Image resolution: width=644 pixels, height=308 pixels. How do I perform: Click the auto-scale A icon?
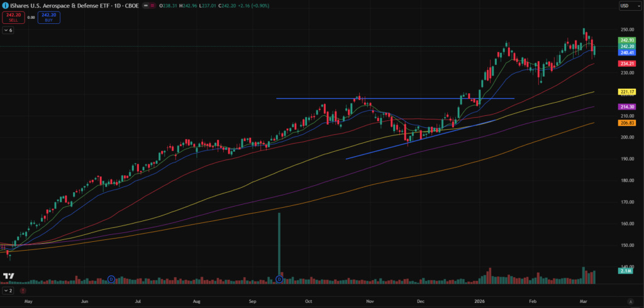[x=631, y=301]
